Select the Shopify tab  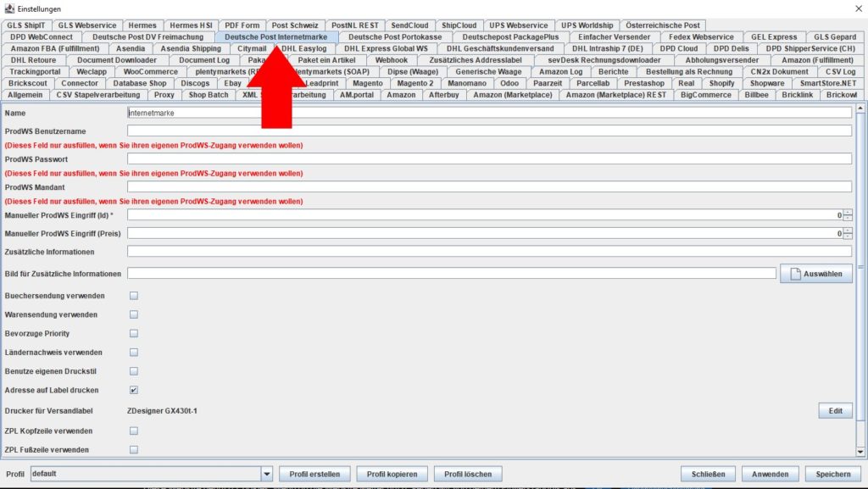(x=722, y=84)
